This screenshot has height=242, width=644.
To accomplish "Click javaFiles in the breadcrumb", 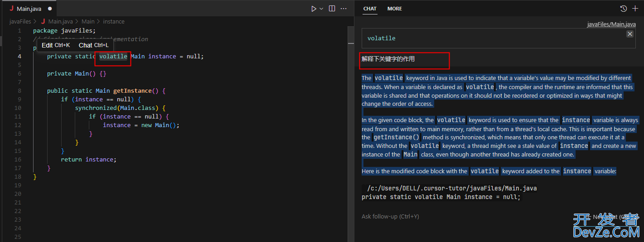I will click(x=20, y=21).
